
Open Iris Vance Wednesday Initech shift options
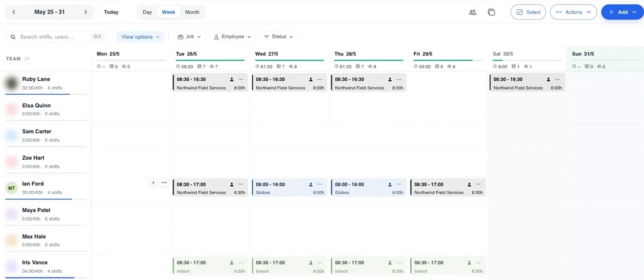coord(320,263)
